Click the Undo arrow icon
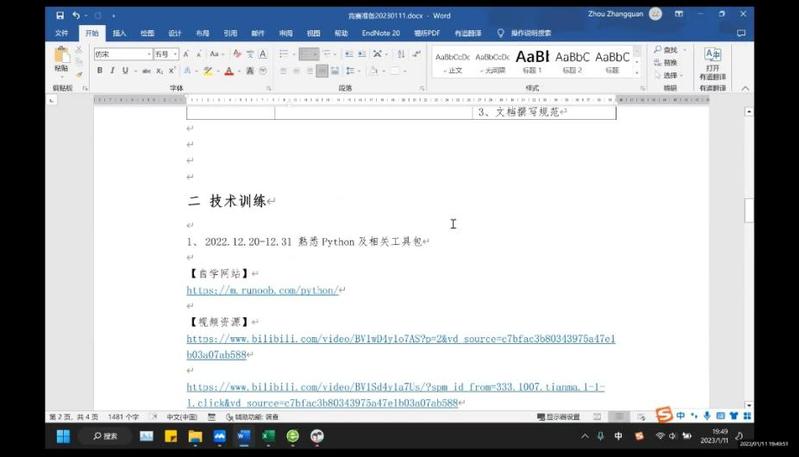 pos(75,16)
